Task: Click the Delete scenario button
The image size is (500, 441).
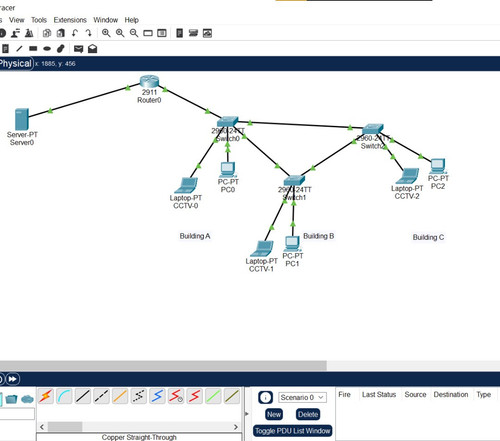Action: [x=308, y=414]
